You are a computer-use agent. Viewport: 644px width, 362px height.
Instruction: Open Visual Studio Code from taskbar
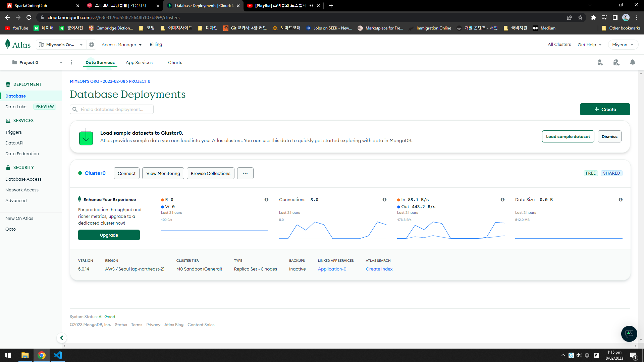coord(58,355)
